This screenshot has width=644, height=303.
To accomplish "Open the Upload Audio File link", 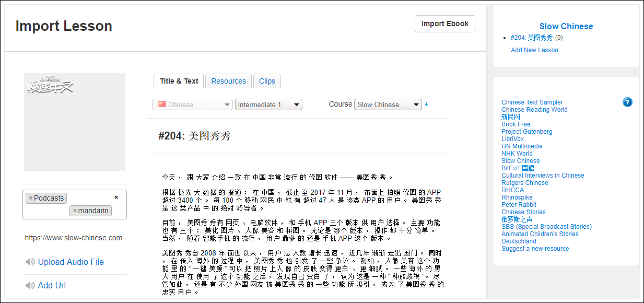I will pyautogui.click(x=71, y=262).
